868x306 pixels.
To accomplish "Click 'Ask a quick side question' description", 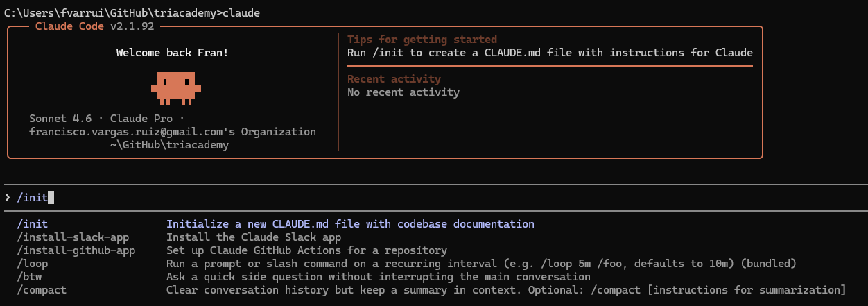I will point(379,277).
